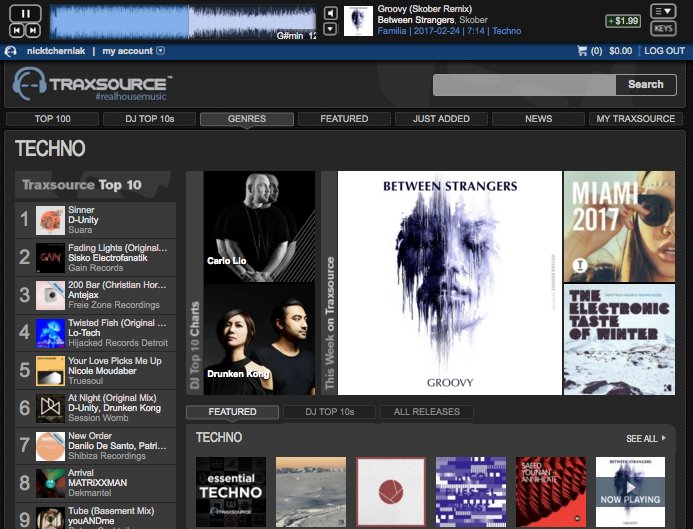Click SEE ALL in Techno section

[646, 438]
